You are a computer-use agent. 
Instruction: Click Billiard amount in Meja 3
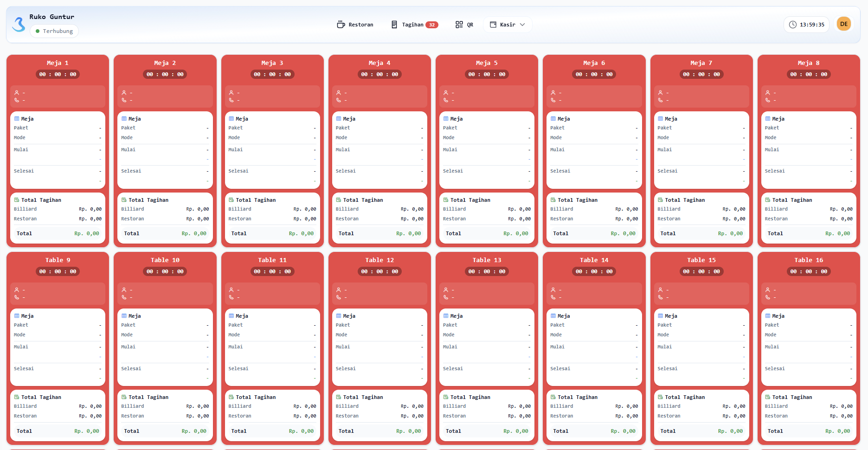pos(305,209)
